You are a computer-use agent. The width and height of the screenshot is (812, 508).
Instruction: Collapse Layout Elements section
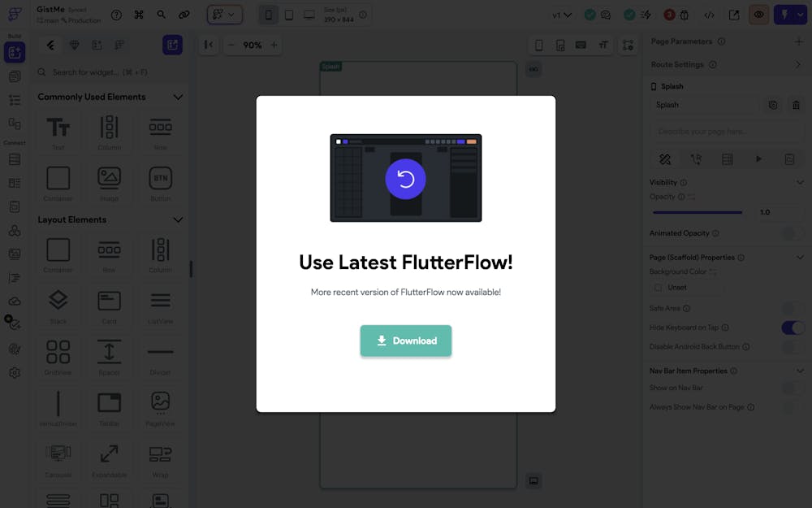(x=178, y=219)
